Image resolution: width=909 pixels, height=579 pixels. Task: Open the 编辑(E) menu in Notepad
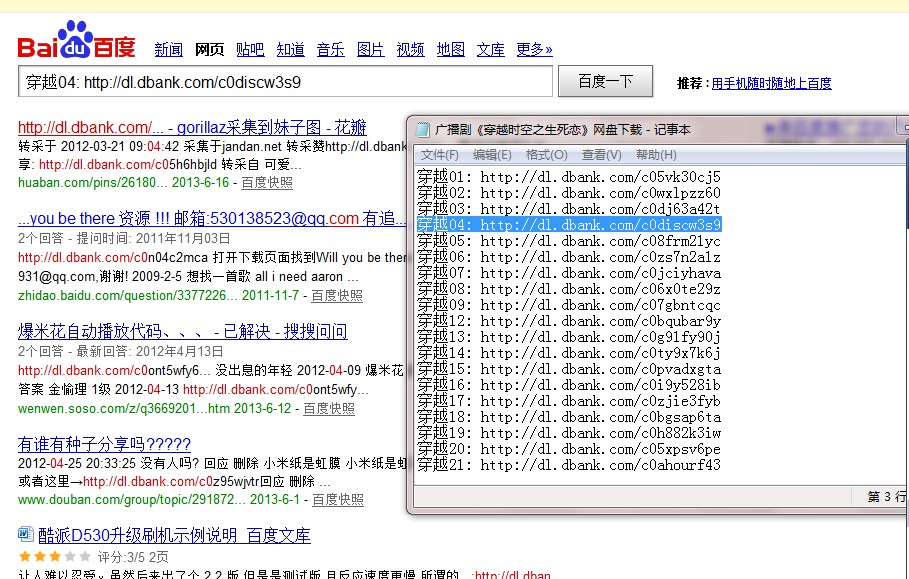(492, 155)
